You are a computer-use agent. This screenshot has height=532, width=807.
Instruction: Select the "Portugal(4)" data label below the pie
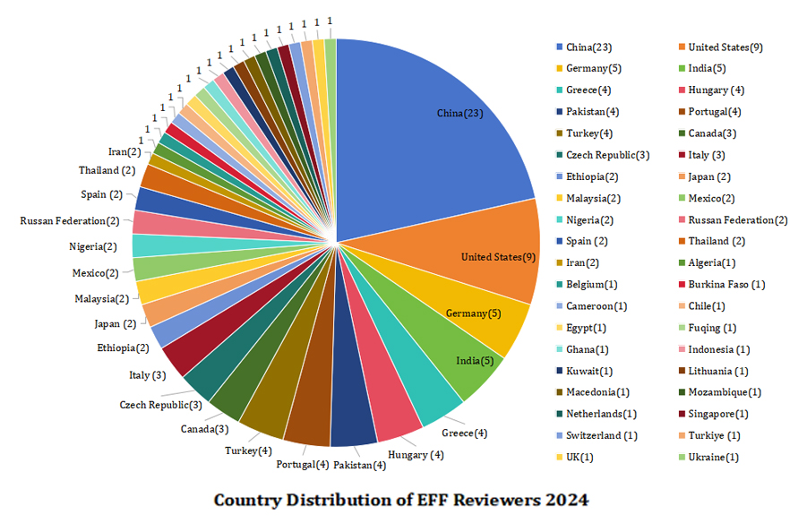point(302,465)
